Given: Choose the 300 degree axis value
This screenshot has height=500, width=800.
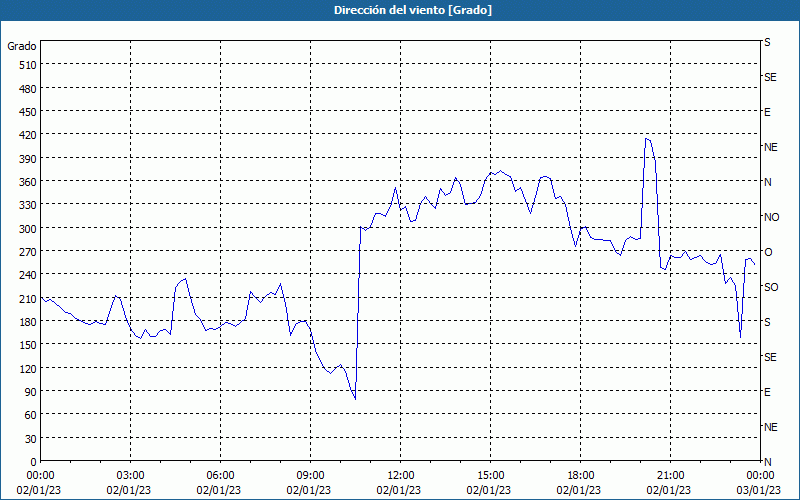Looking at the screenshot, I should (28, 229).
